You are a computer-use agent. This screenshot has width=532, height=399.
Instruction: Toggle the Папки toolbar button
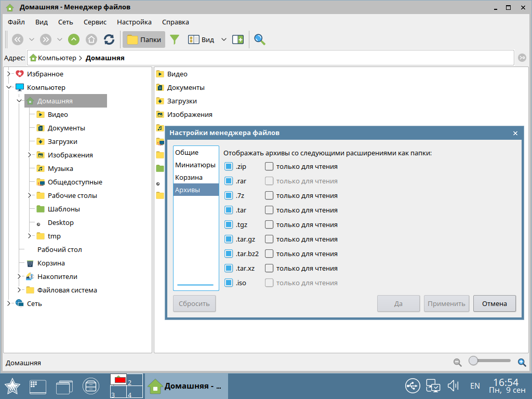tap(144, 39)
